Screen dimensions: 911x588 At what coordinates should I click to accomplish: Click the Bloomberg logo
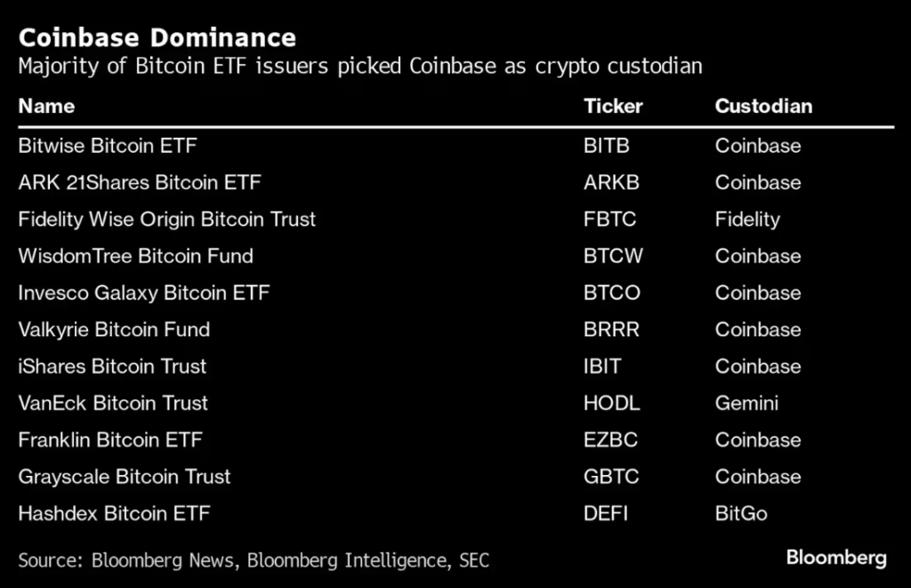coord(836,558)
